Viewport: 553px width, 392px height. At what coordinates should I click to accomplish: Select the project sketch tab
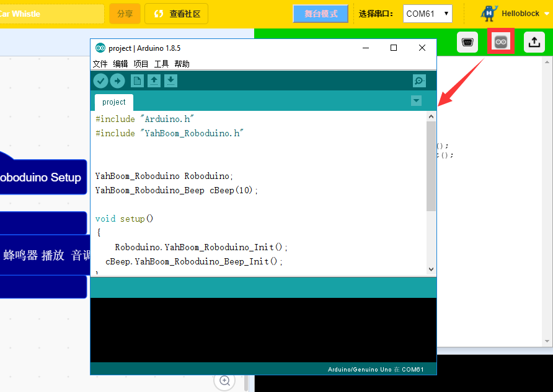tap(114, 102)
